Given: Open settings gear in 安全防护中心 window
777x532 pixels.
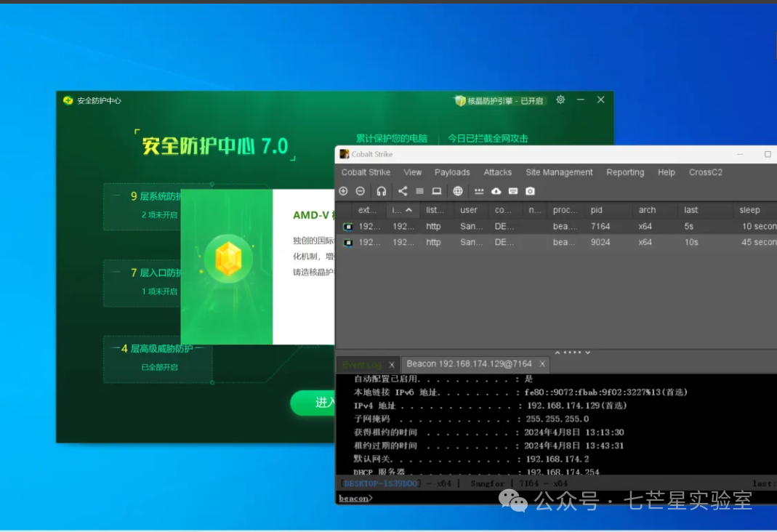Looking at the screenshot, I should 560,100.
